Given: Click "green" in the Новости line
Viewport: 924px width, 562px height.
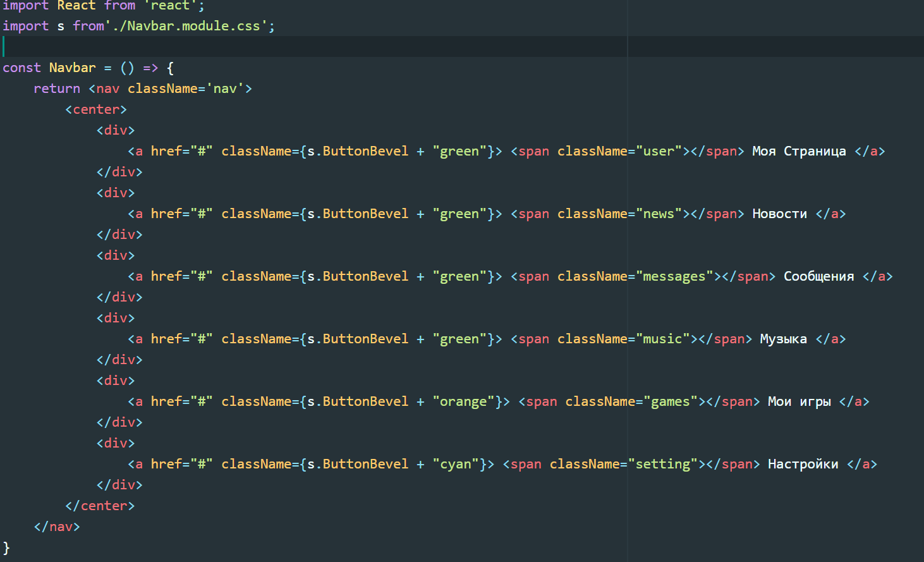Looking at the screenshot, I should 459,214.
